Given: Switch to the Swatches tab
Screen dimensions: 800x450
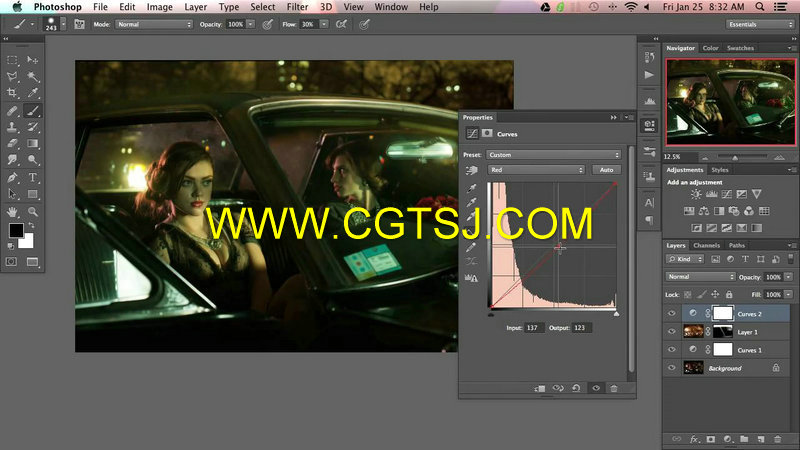Looking at the screenshot, I should pyautogui.click(x=740, y=48).
